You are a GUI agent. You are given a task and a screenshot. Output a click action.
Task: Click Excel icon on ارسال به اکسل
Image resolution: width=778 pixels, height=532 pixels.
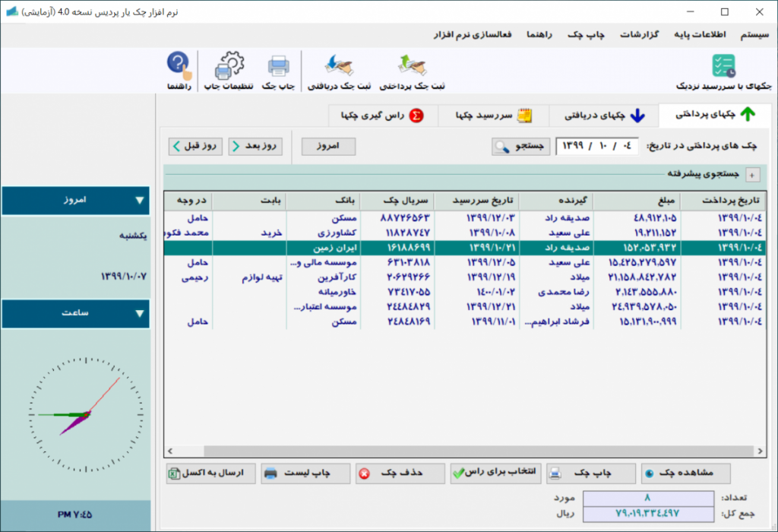pyautogui.click(x=174, y=473)
